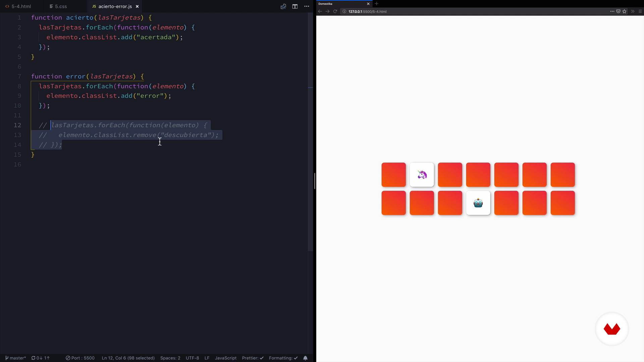The image size is (644, 362).
Task: Click the Prettier status indicator
Action: tap(253, 358)
